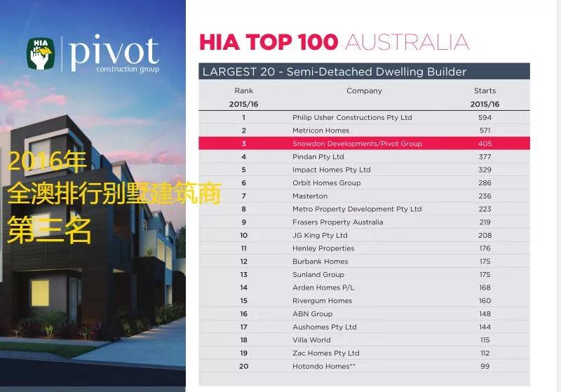Click starts value 112

(x=485, y=353)
